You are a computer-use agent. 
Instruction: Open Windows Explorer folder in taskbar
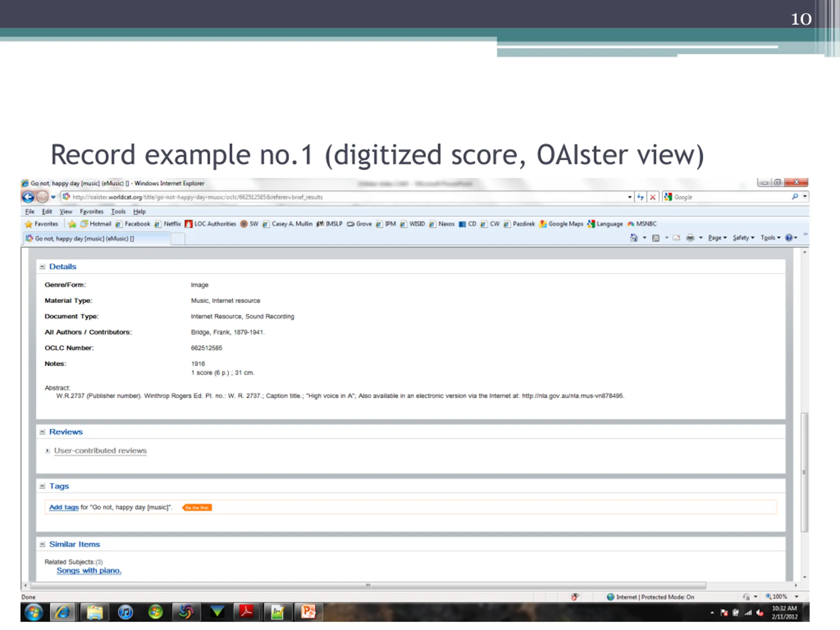[94, 612]
